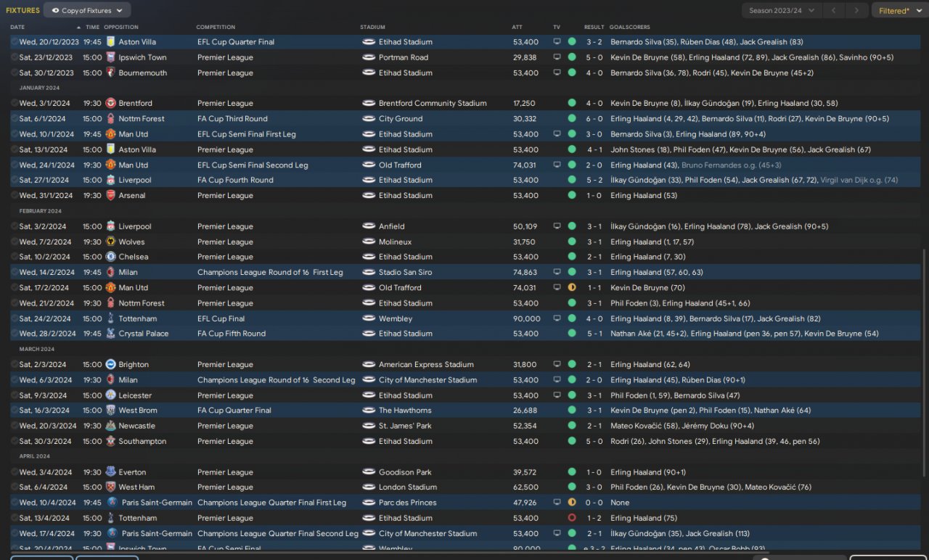Open the Bournemouth team link
The height and width of the screenshot is (560, 929).
coord(143,73)
